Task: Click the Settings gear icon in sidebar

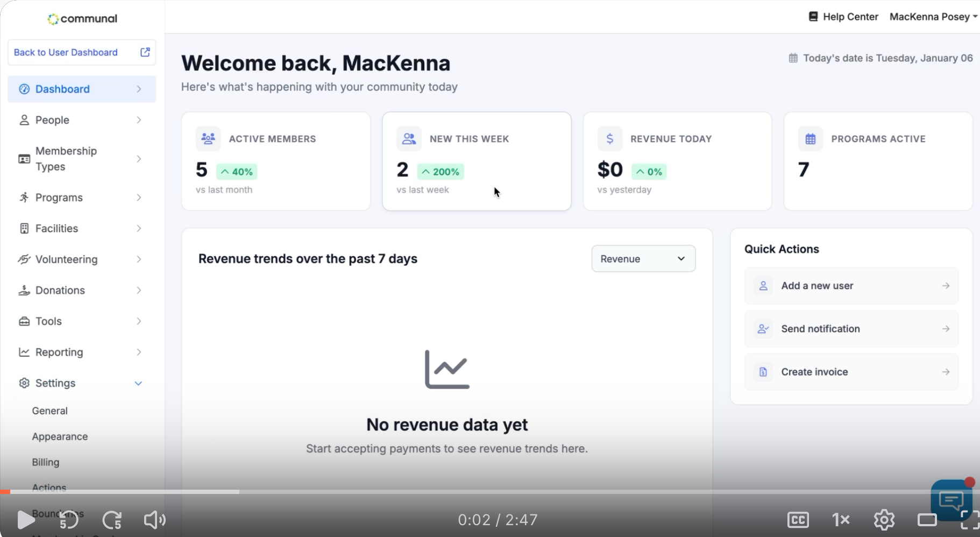Action: (x=24, y=383)
